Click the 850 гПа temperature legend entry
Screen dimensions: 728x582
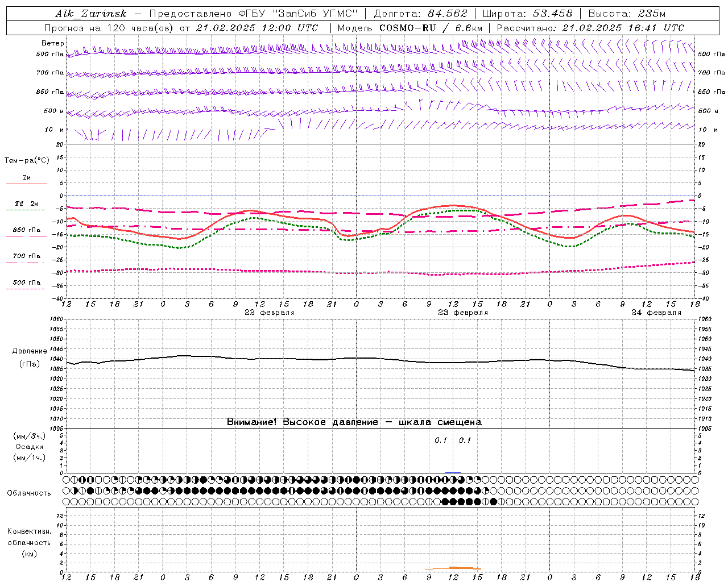point(26,230)
